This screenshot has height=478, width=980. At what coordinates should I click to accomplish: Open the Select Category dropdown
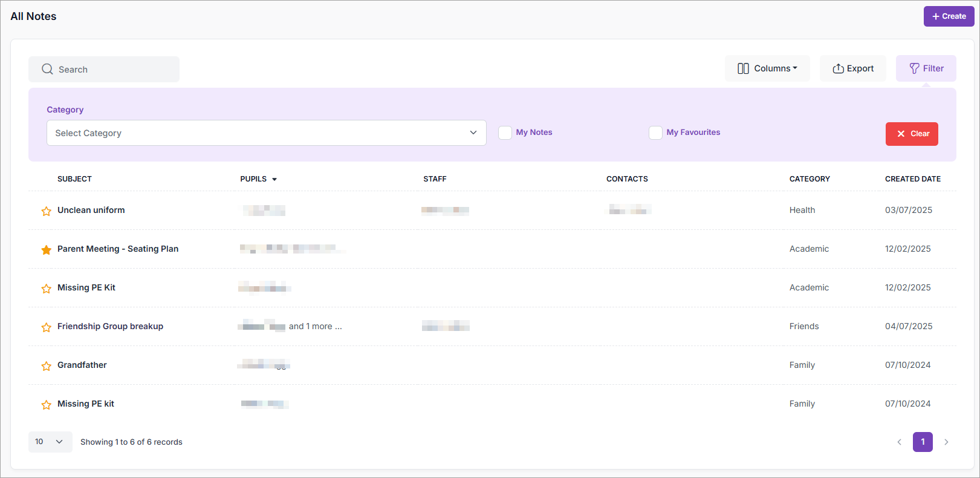point(266,133)
